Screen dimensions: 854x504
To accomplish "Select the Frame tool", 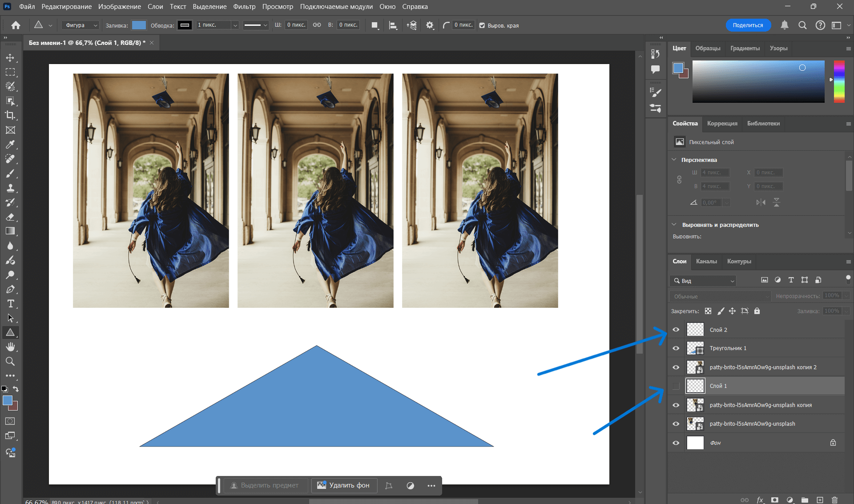I will [x=10, y=130].
